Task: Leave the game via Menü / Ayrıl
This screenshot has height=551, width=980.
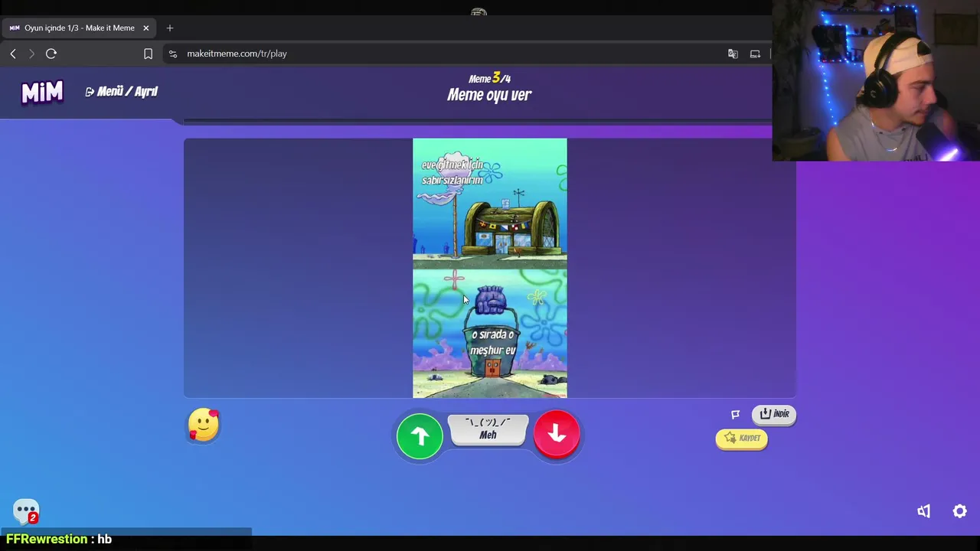Action: pyautogui.click(x=121, y=92)
